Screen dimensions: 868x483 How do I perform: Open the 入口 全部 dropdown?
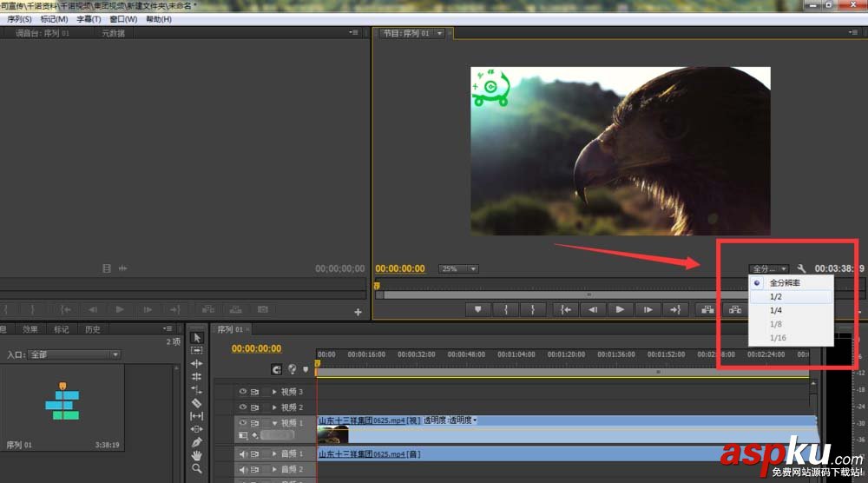75,354
